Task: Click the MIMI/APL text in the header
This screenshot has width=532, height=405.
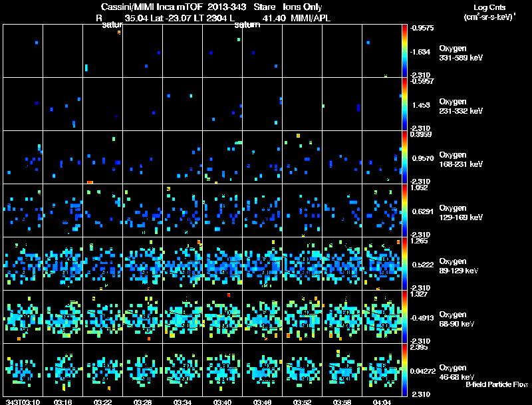Action: (307, 17)
